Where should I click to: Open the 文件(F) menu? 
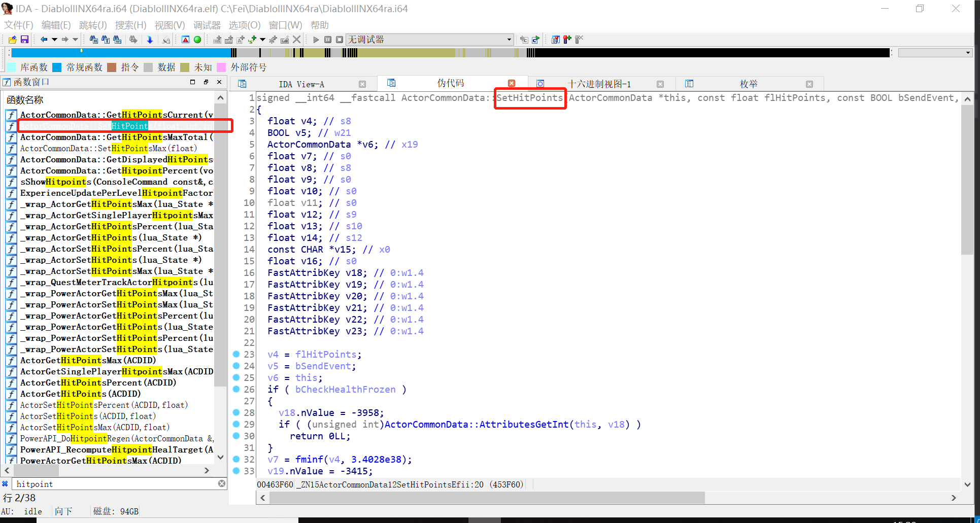coord(18,25)
